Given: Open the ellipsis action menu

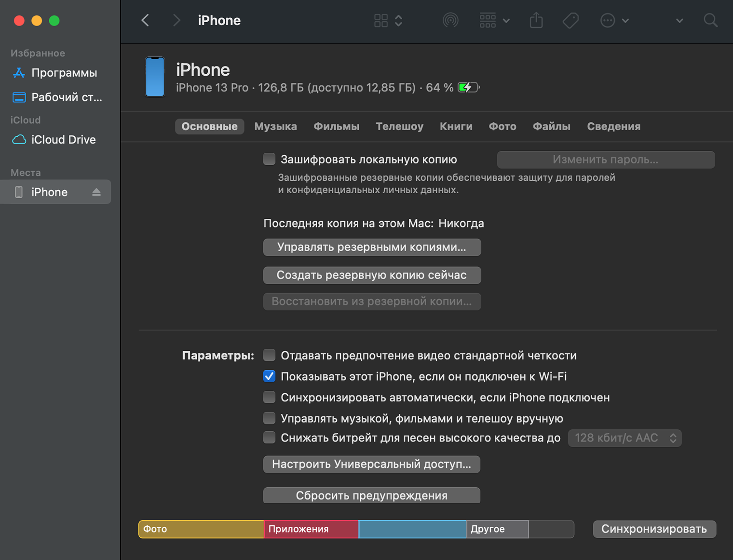Looking at the screenshot, I should point(608,20).
